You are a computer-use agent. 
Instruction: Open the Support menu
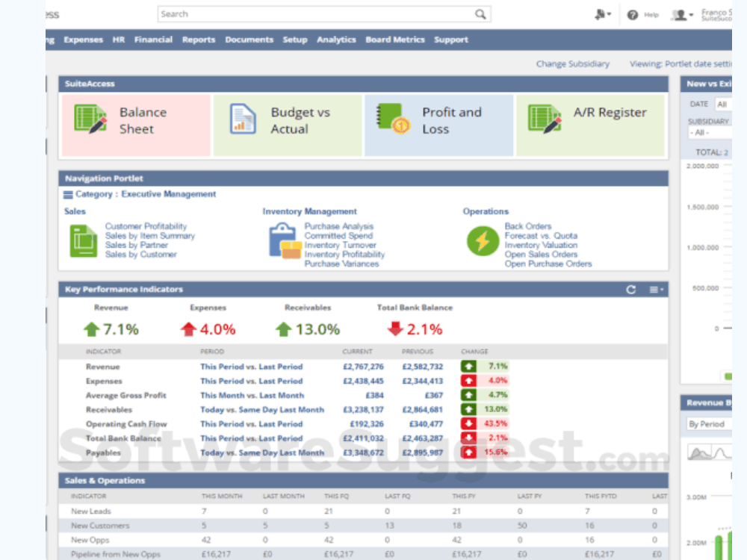pyautogui.click(x=451, y=40)
